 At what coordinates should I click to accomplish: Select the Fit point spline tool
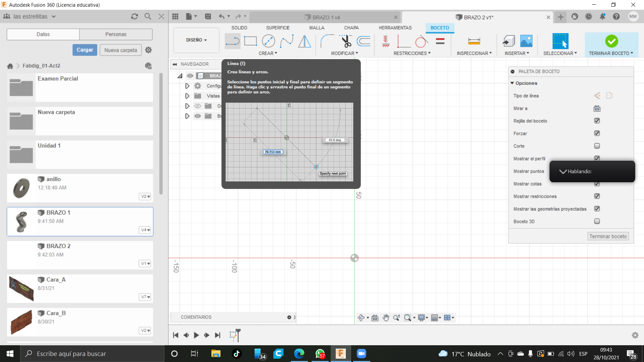pyautogui.click(x=286, y=41)
